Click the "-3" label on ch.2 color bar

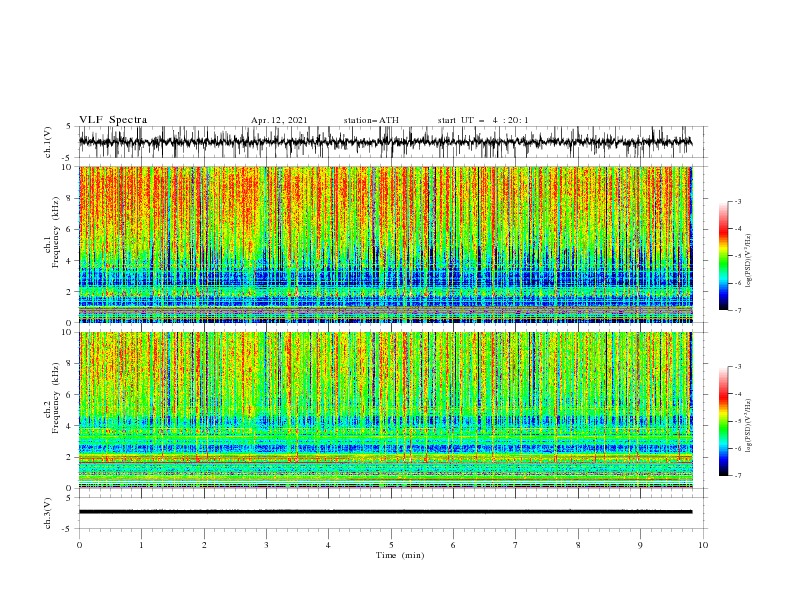tap(737, 367)
